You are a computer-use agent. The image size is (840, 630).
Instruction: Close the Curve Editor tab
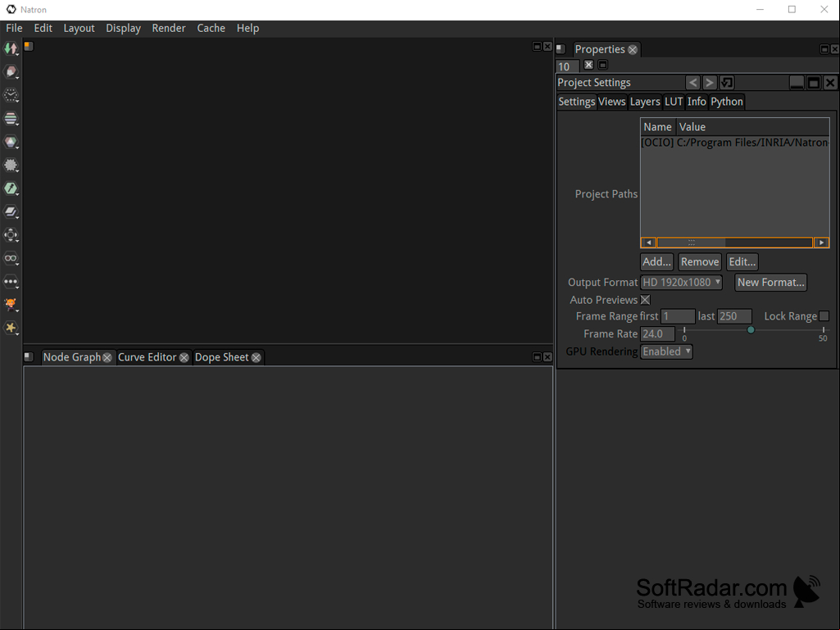184,357
